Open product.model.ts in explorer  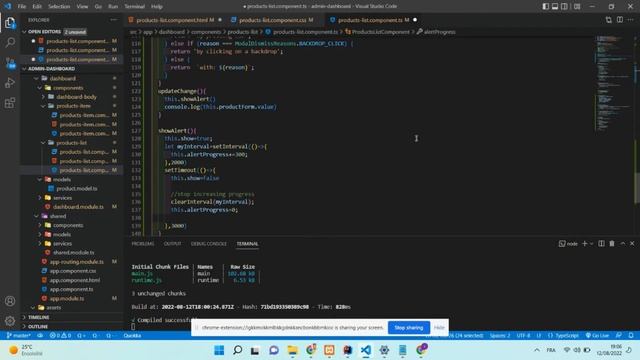(x=77, y=189)
